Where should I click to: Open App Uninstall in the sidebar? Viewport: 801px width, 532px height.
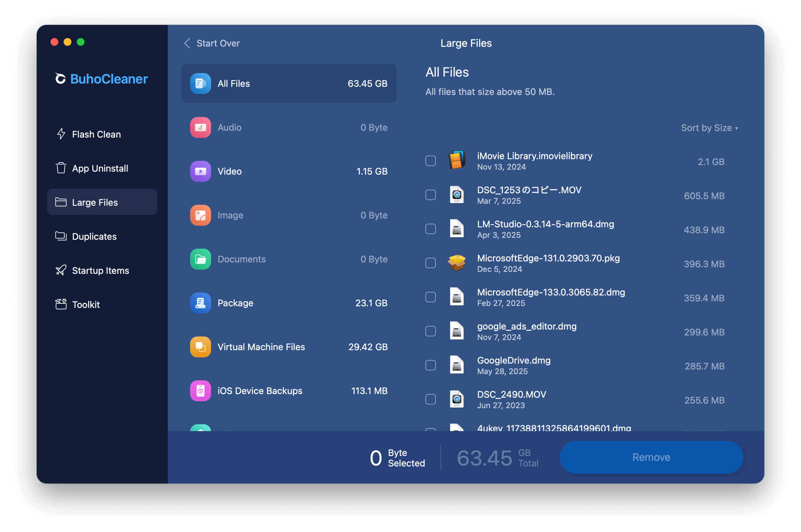point(102,168)
